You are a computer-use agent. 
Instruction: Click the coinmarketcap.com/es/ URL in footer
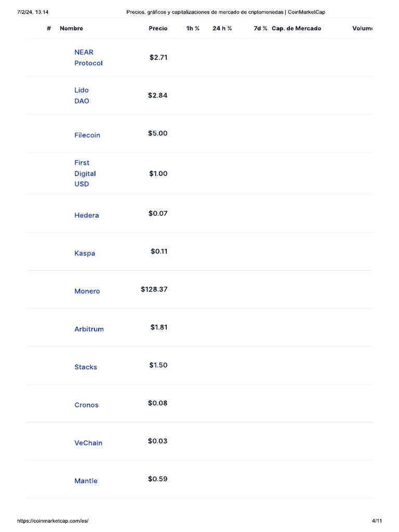point(56,521)
